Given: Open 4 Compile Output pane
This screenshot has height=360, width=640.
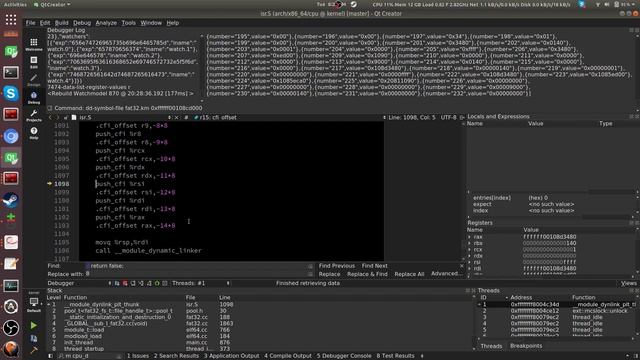Looking at the screenshot, I should (288, 356).
